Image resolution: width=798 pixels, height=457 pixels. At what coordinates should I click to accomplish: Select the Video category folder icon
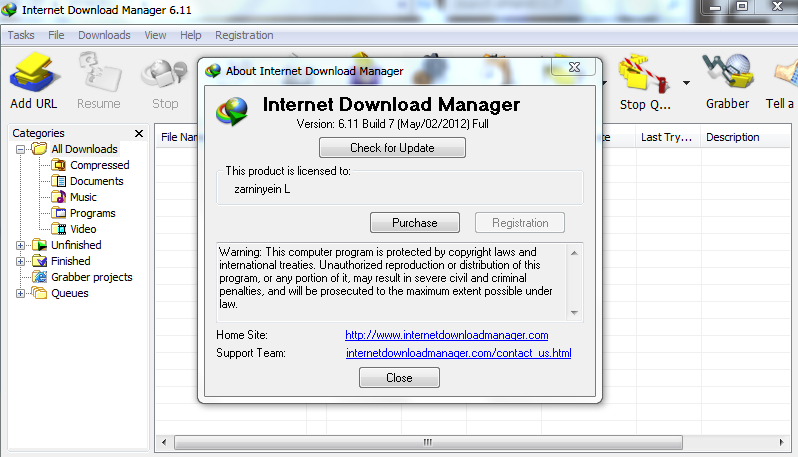59,228
